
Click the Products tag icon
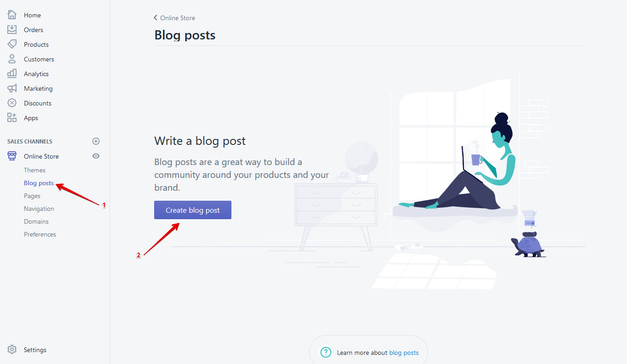pyautogui.click(x=12, y=44)
